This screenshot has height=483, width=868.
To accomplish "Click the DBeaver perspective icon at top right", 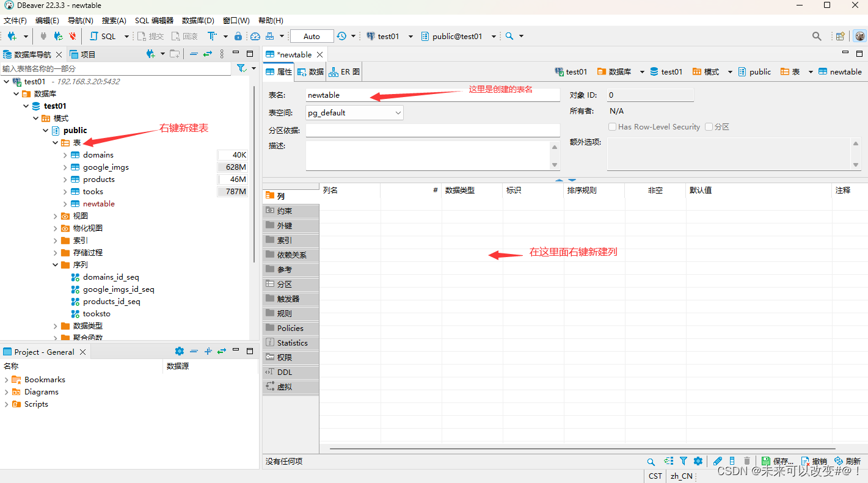I will point(860,36).
